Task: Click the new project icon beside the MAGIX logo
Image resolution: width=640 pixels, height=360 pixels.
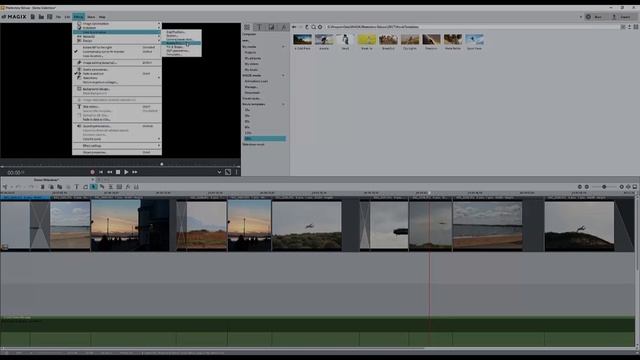Action: [33, 17]
